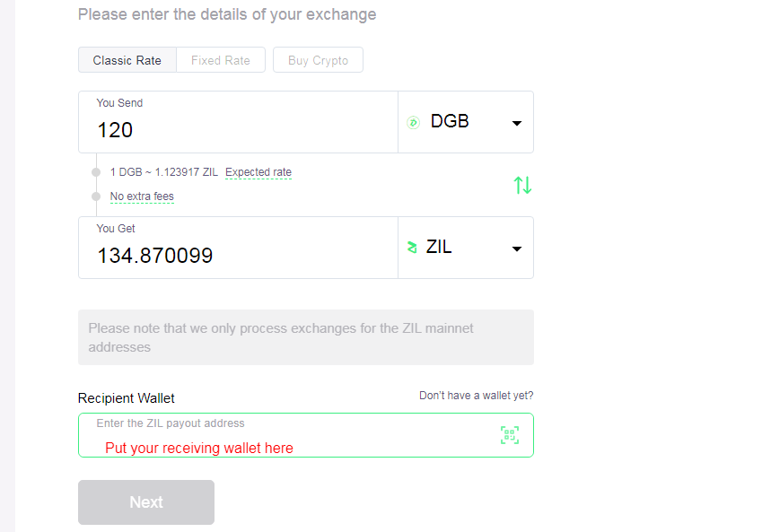Click the No extra fees link

point(142,196)
